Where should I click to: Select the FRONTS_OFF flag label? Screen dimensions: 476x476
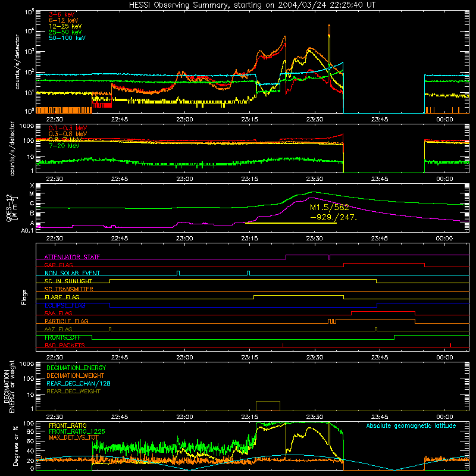point(62,337)
